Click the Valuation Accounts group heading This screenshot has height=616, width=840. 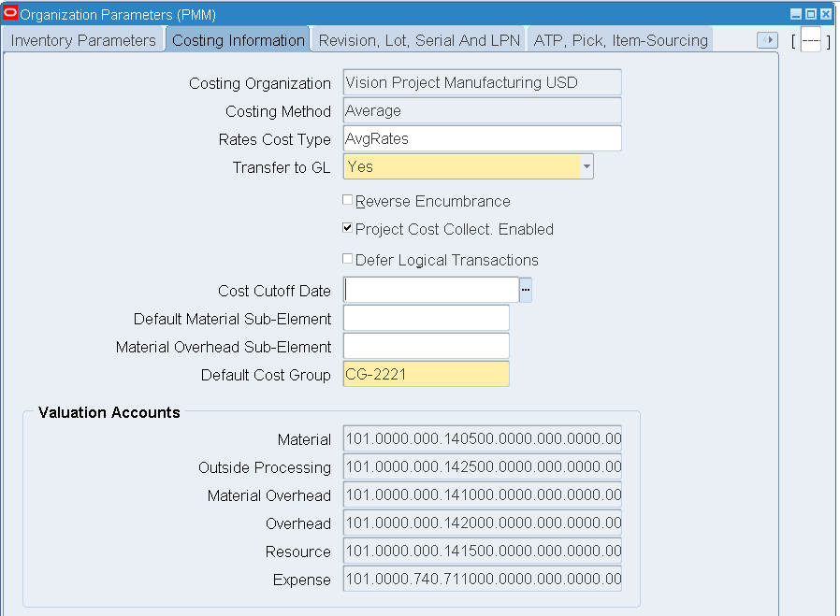109,412
